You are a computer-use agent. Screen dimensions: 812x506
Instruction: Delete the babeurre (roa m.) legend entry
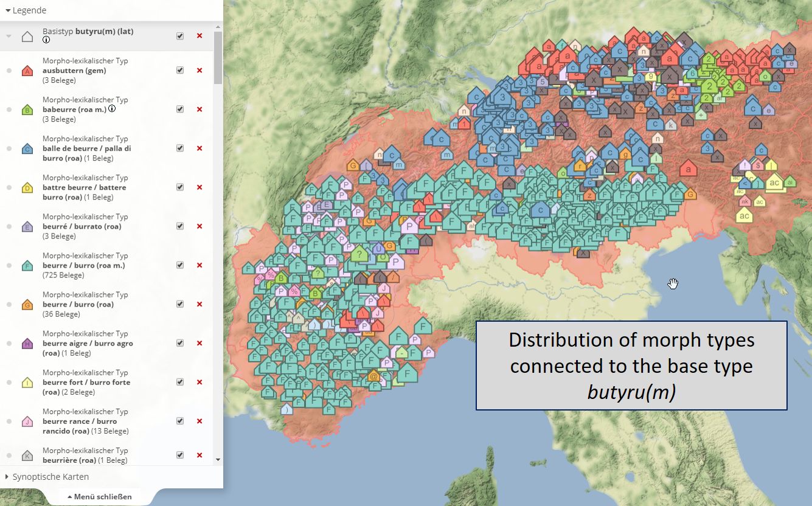coord(200,109)
